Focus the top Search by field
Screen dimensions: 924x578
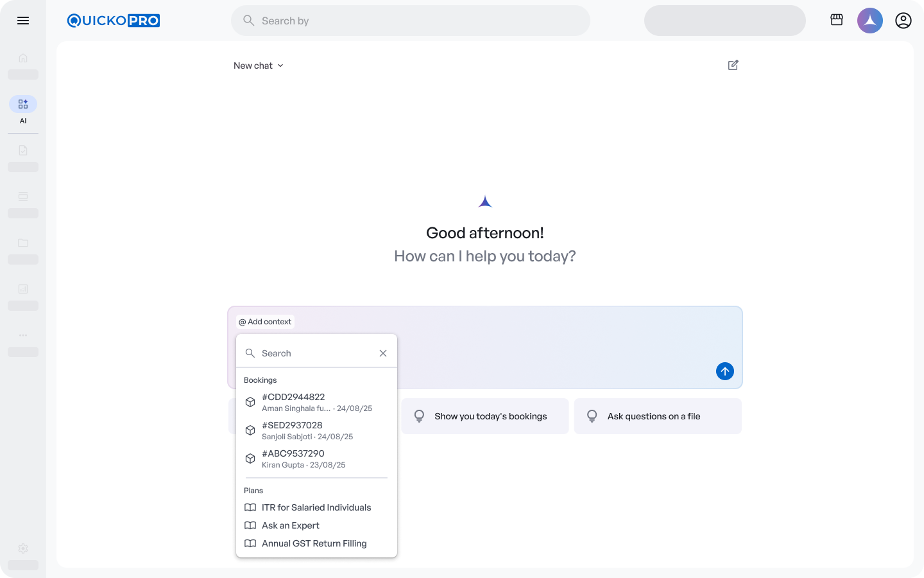(x=411, y=21)
